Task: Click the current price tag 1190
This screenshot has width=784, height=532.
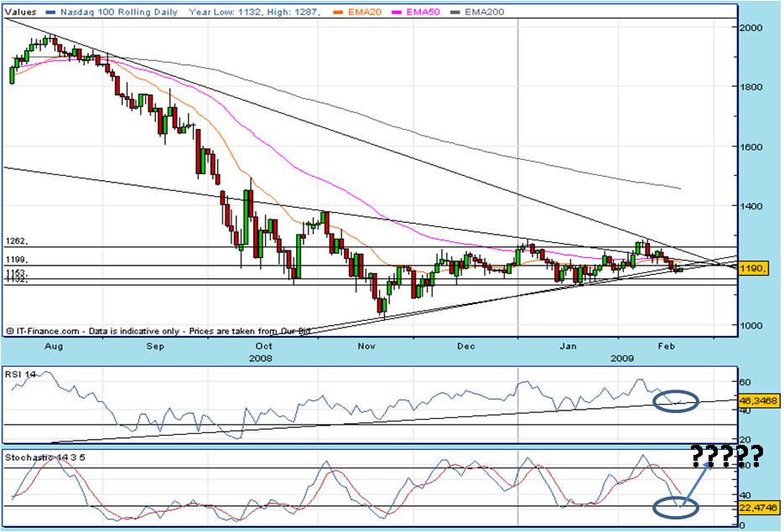Action: click(752, 268)
